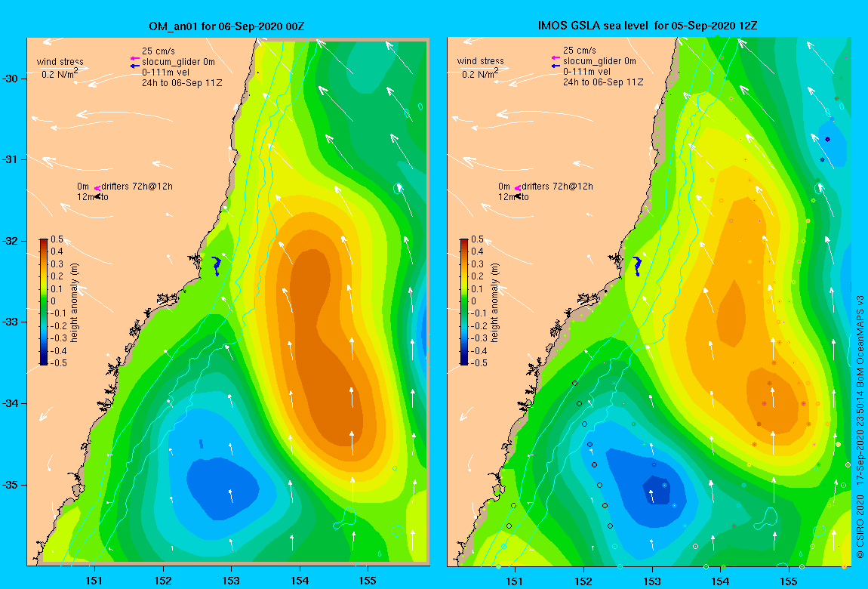
Task: Click '24h to 06-Sep 11Z' in right map
Action: [603, 82]
